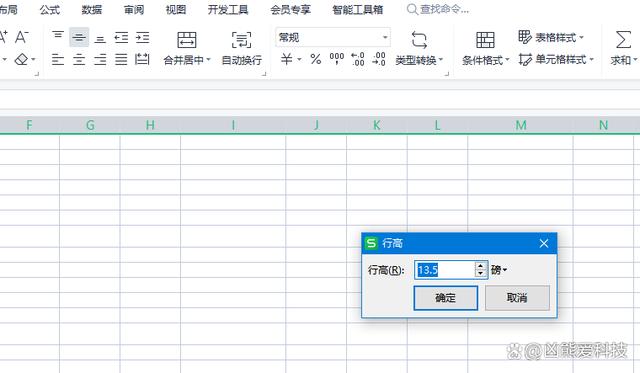This screenshot has width=640, height=373.
Task: Open the View (视图) tab
Action: click(x=176, y=9)
